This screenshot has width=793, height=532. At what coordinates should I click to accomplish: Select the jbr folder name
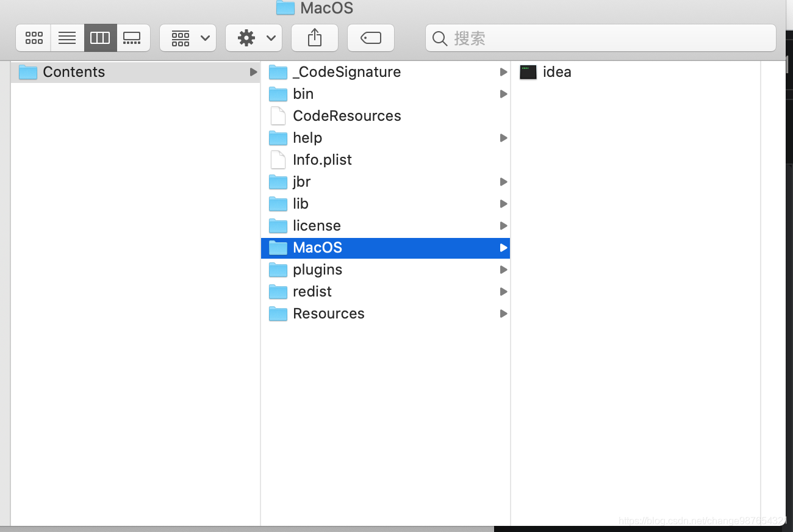(x=302, y=182)
